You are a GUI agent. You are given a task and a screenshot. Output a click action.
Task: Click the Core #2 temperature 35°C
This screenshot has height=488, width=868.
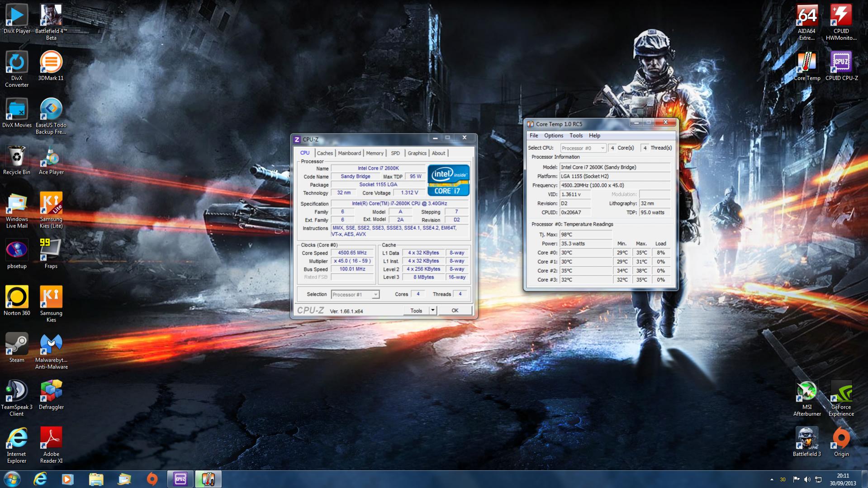tap(586, 271)
